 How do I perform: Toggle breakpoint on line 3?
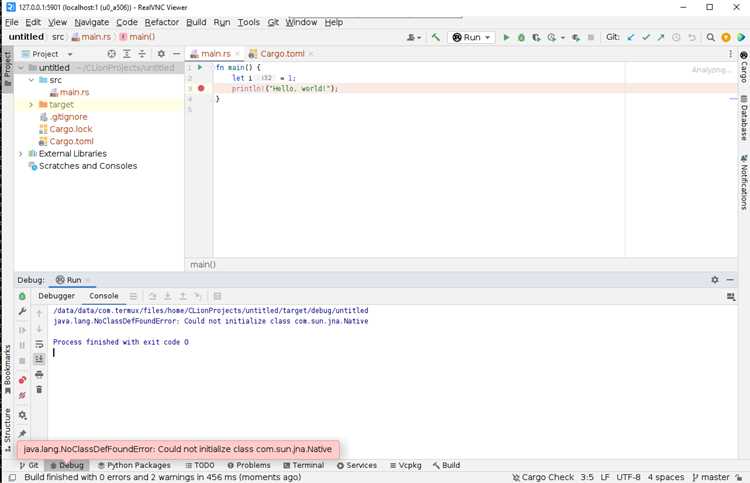[x=201, y=88]
